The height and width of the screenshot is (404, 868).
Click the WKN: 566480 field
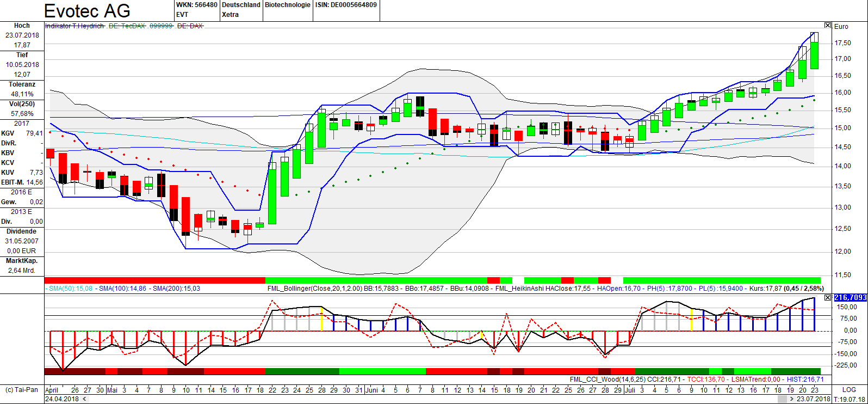[197, 5]
